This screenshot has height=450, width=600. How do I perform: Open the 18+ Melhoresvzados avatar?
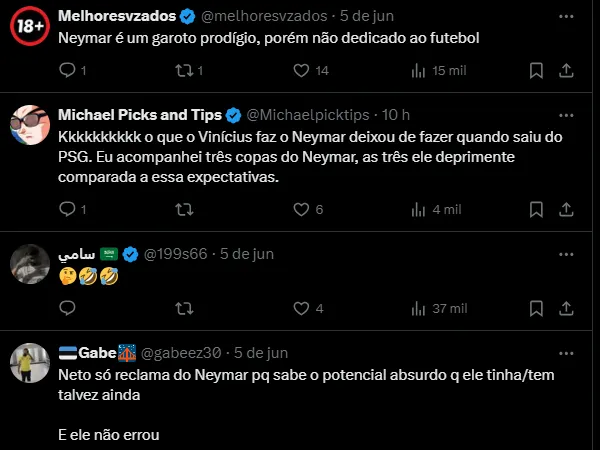click(30, 27)
